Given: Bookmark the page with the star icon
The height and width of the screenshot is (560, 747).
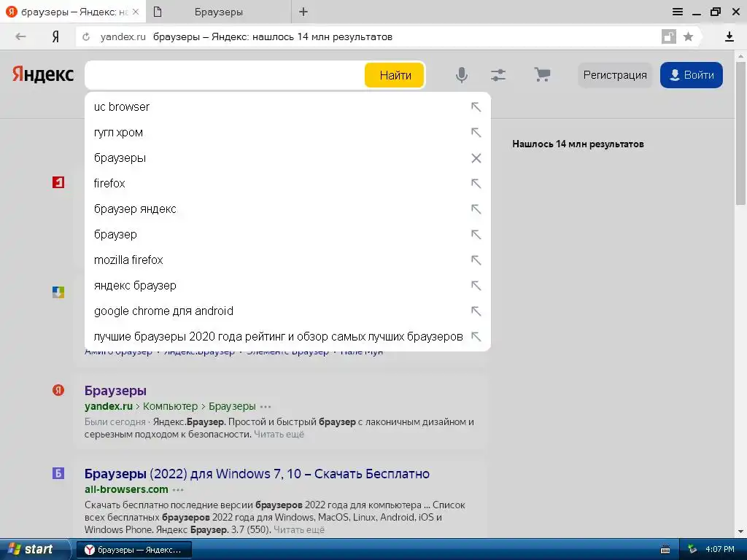Looking at the screenshot, I should tap(688, 36).
